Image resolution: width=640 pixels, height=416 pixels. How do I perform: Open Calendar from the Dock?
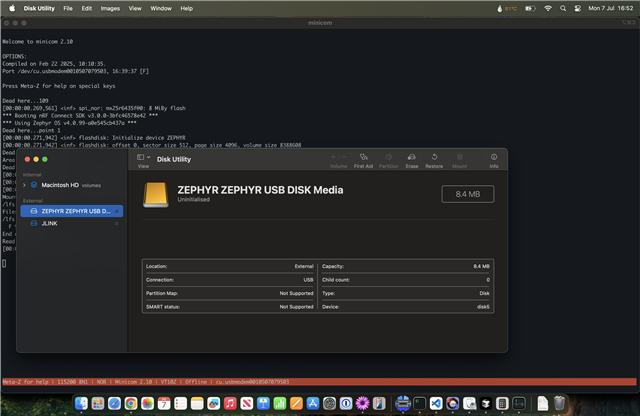pyautogui.click(x=164, y=403)
